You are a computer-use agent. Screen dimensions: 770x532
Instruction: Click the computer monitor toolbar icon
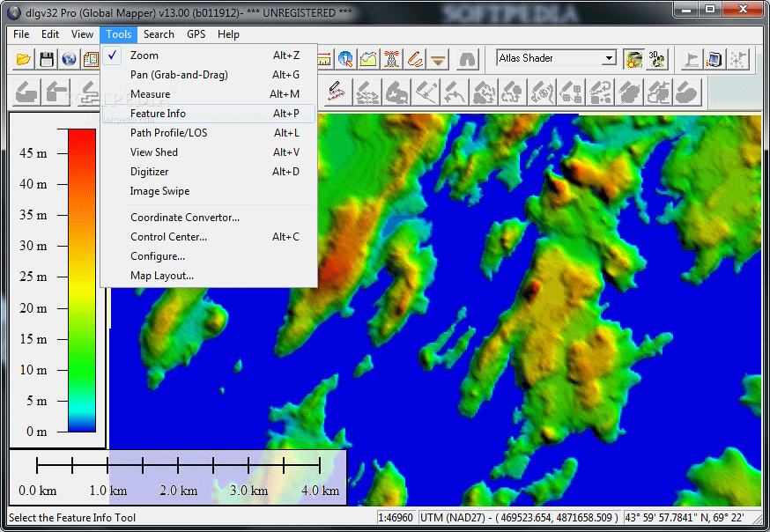714,59
